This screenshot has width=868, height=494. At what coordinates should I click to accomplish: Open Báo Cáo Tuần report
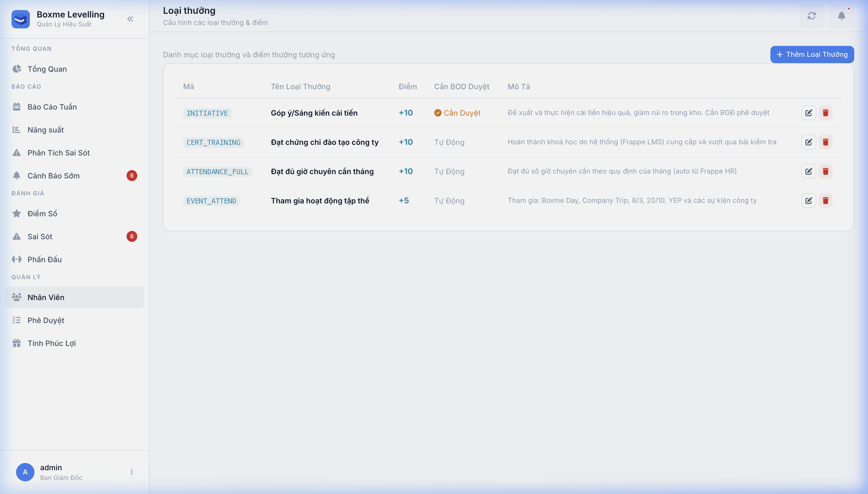click(x=52, y=107)
